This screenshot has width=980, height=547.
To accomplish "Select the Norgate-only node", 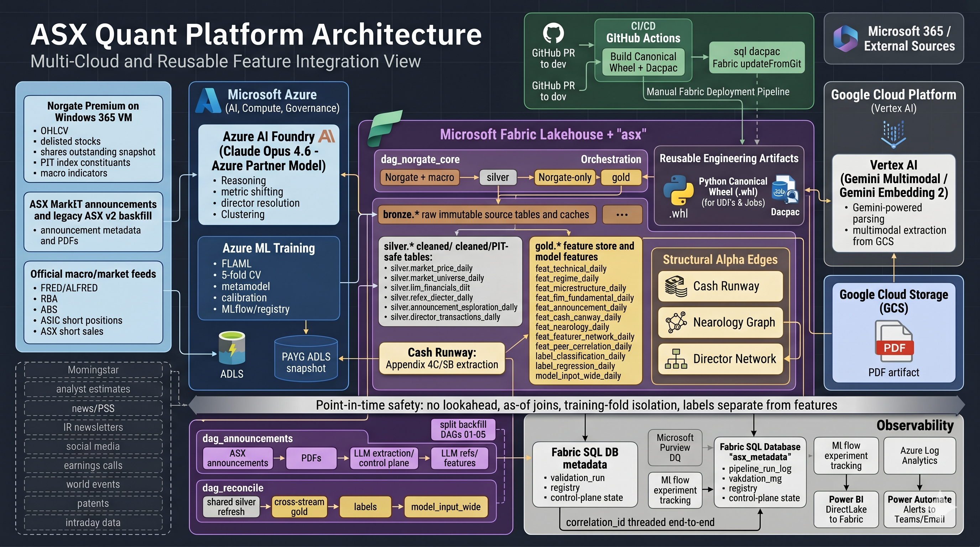I will click(564, 177).
